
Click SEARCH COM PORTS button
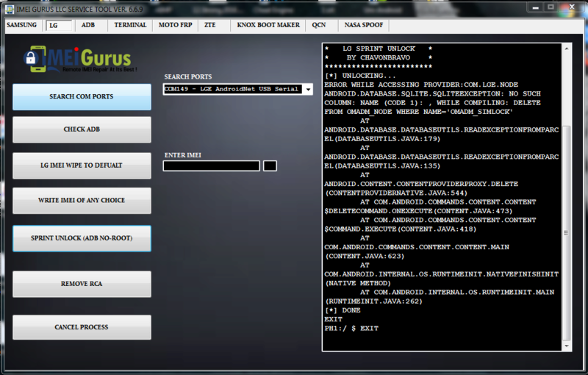82,97
